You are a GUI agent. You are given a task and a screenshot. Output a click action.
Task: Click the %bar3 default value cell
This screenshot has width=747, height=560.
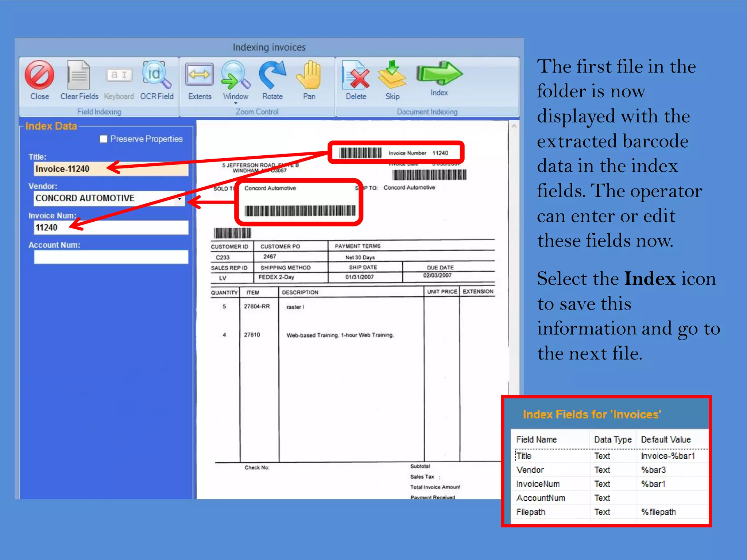pos(653,470)
